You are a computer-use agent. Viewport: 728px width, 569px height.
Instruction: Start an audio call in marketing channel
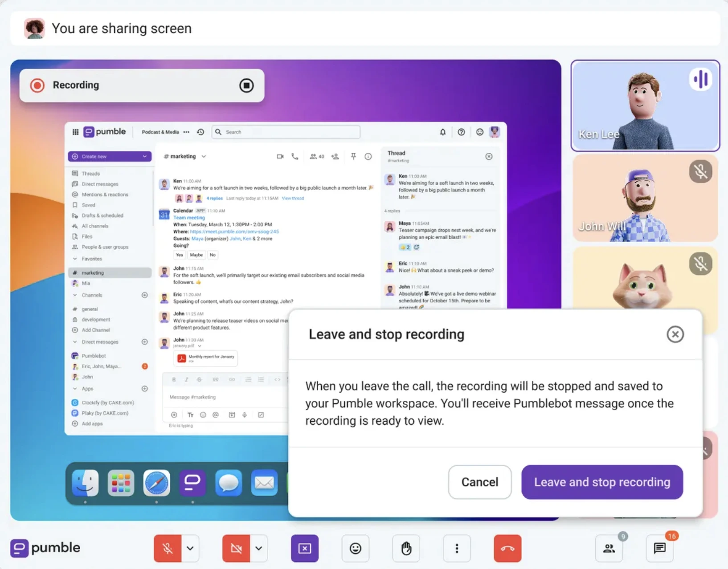(x=295, y=156)
